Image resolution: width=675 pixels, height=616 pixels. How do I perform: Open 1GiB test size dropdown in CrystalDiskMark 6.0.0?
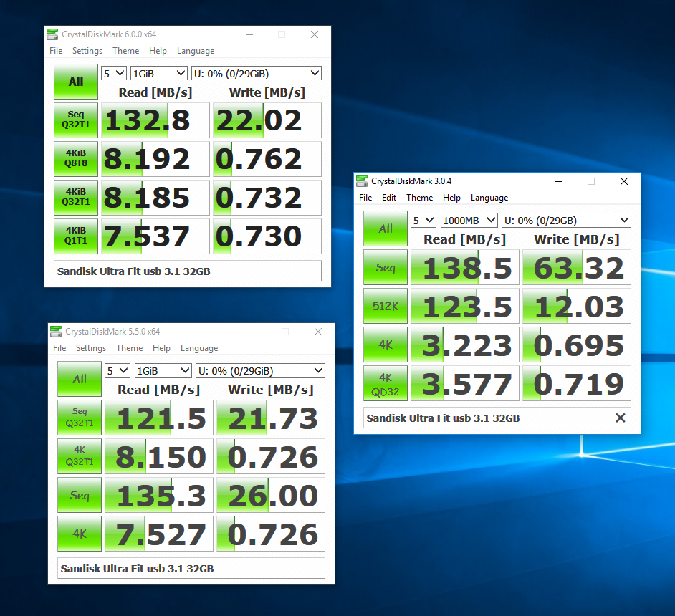(158, 73)
